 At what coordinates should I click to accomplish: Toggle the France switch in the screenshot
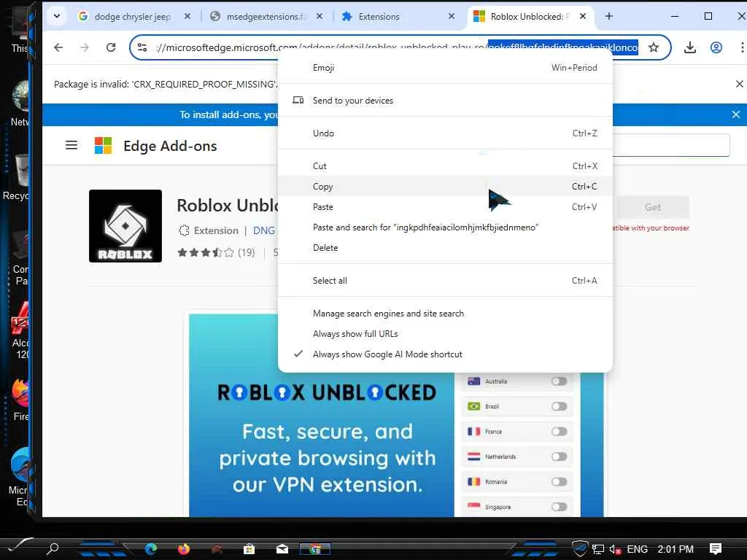(560, 432)
